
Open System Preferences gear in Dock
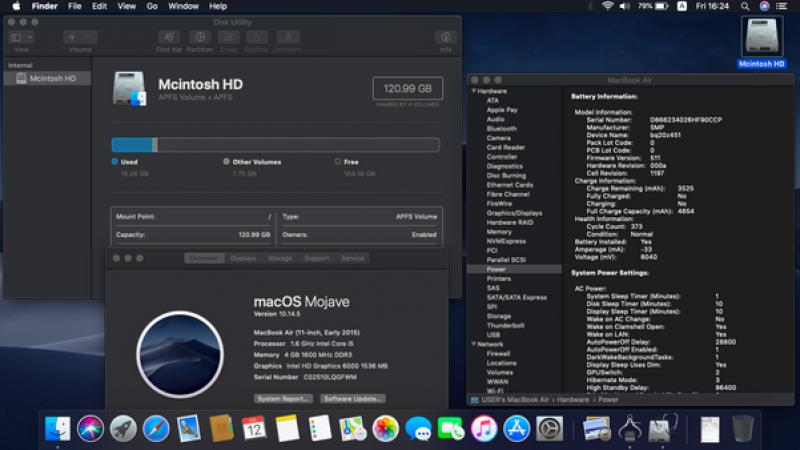(549, 428)
